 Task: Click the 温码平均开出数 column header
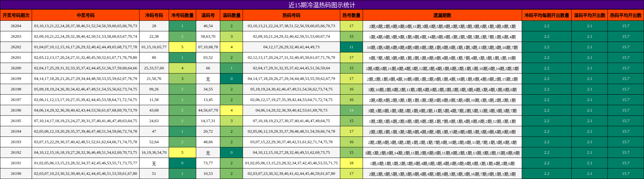(x=590, y=15)
